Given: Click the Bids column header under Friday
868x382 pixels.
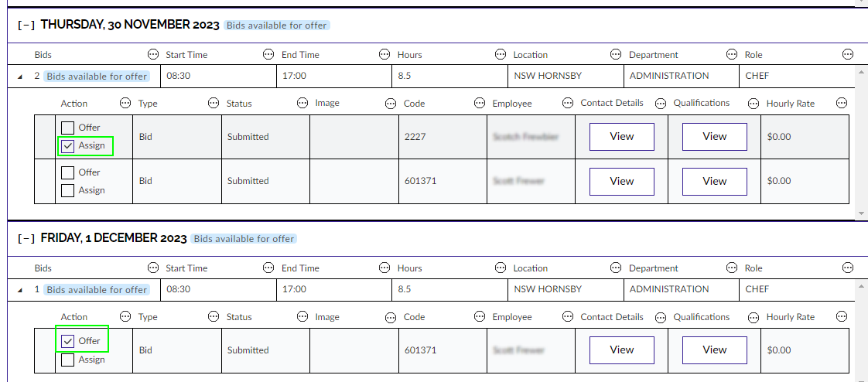Looking at the screenshot, I should (x=43, y=268).
